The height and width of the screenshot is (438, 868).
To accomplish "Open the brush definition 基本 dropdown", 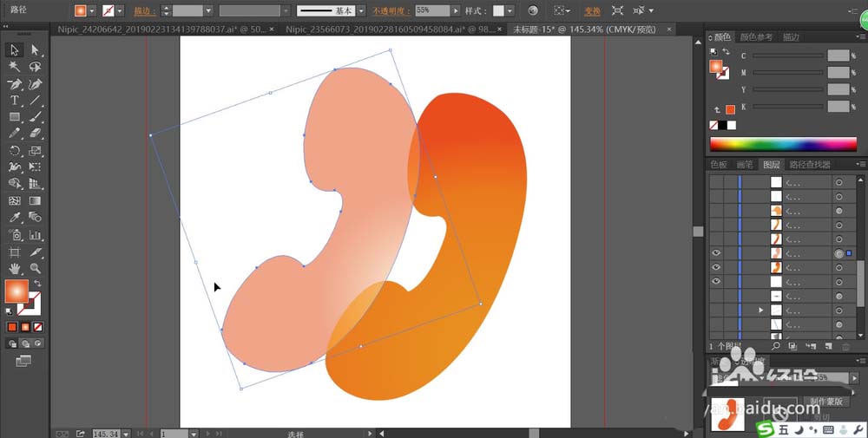I will click(361, 10).
